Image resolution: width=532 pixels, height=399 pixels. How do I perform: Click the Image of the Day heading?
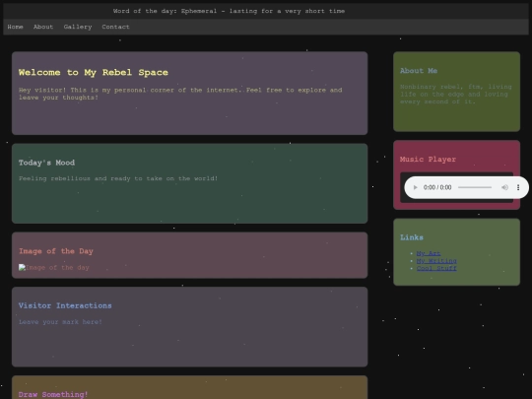56,251
